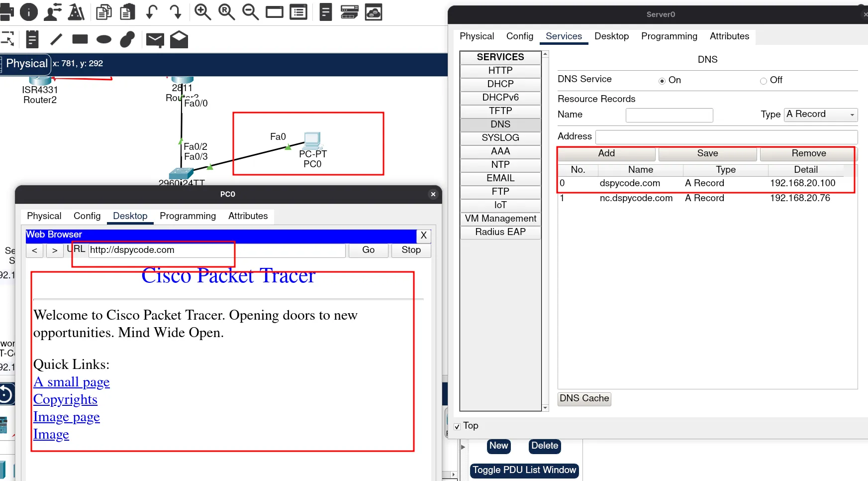Click the Paste clipboard icon

128,12
